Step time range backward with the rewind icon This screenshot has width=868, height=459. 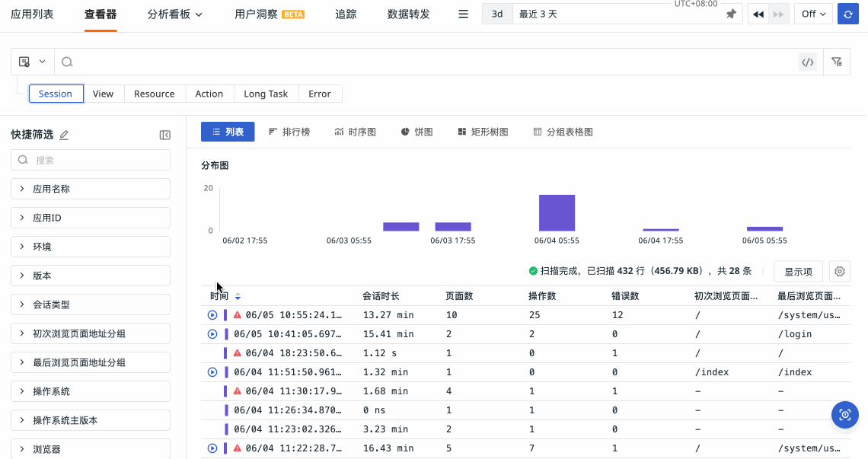758,14
